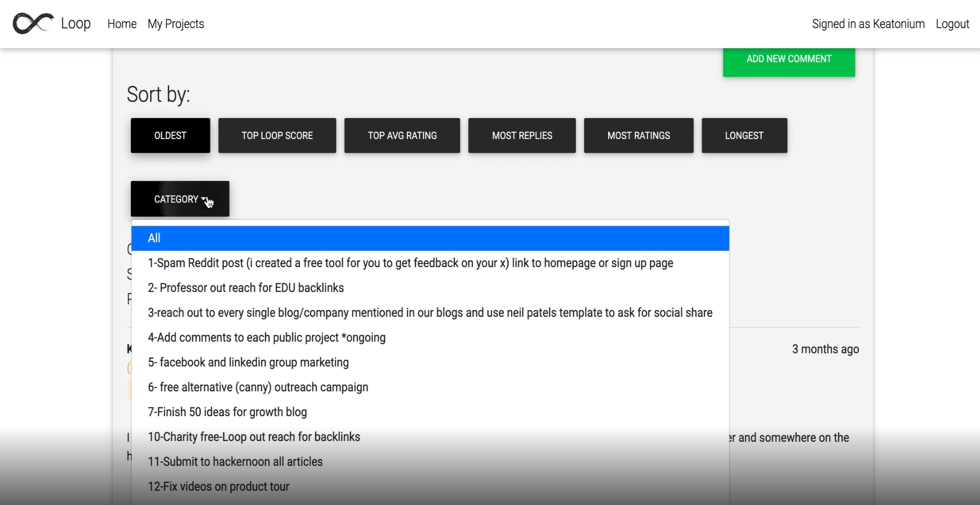Choose facebook and linkedin group marketing
980x505 pixels.
point(430,362)
